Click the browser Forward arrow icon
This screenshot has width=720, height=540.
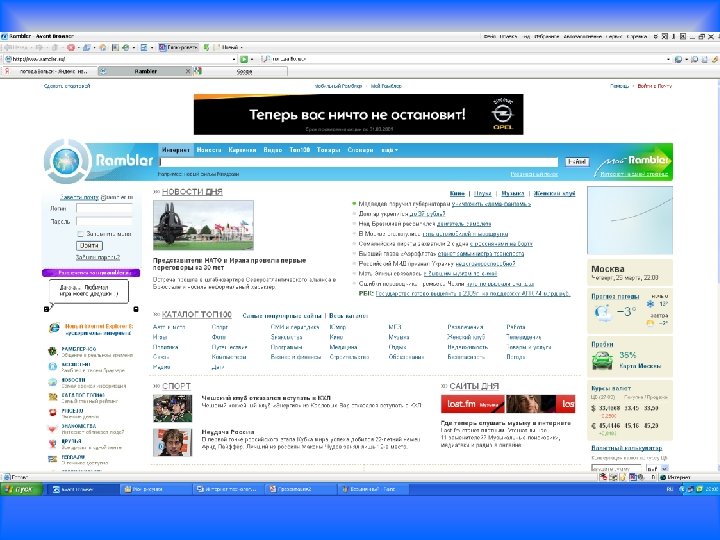tap(39, 47)
